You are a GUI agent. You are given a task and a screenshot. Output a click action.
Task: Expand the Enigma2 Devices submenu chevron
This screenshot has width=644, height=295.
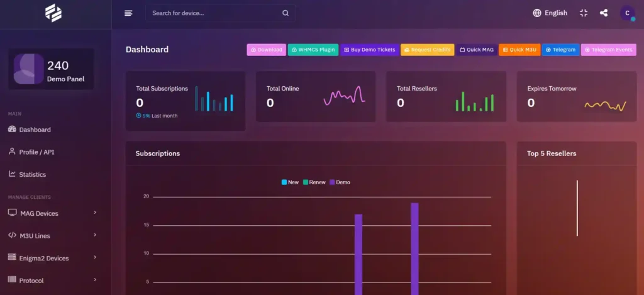pyautogui.click(x=95, y=257)
